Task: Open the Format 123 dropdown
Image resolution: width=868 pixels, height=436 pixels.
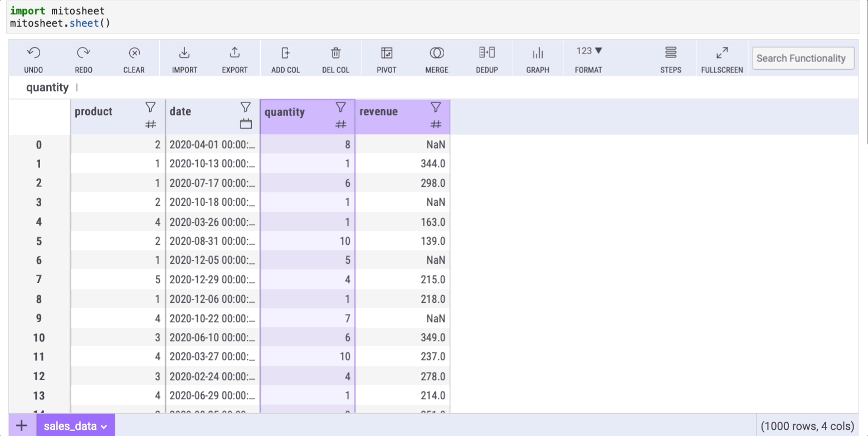Action: [x=589, y=51]
